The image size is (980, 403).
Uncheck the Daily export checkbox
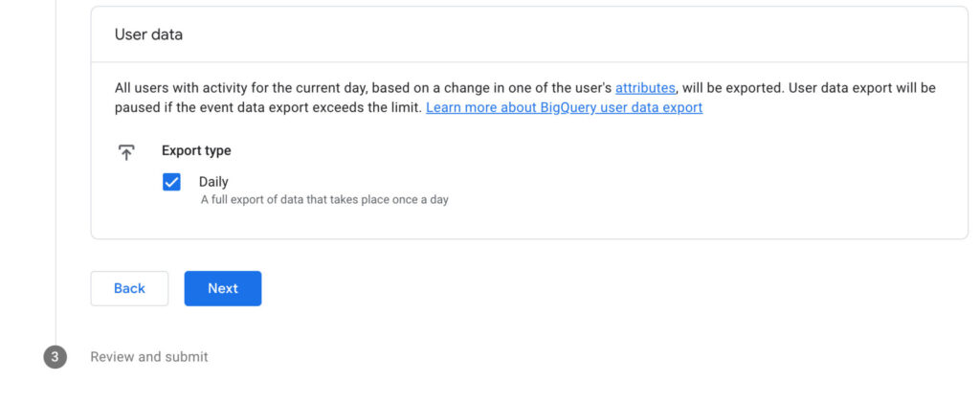tap(172, 182)
